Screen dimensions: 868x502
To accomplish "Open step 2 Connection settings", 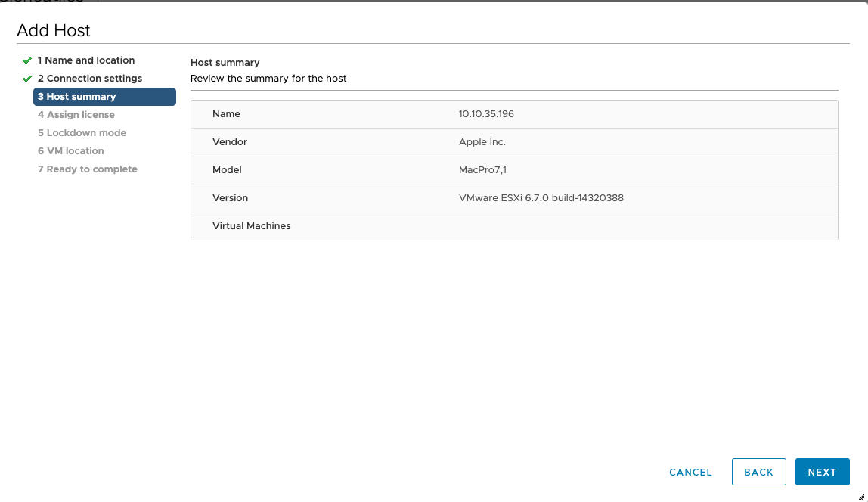I will pyautogui.click(x=90, y=79).
